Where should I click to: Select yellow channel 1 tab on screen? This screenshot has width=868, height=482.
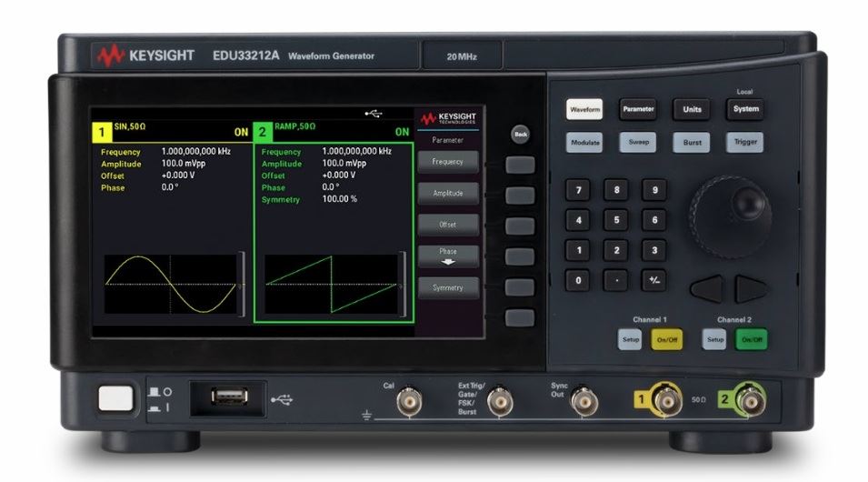(102, 133)
